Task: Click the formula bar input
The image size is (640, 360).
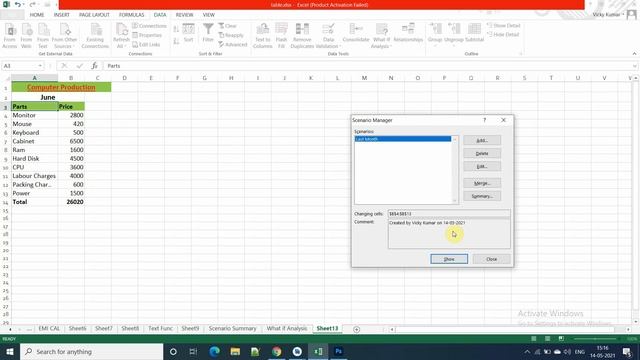Action: [369, 66]
